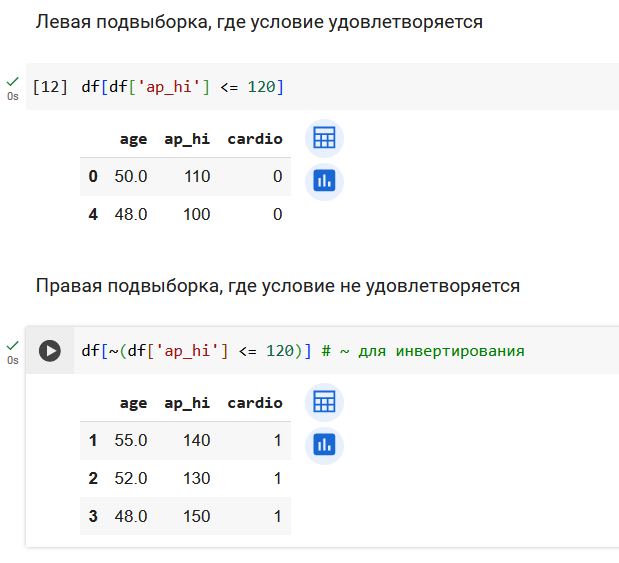Viewport: 619px width, 563px height.
Task: Click the age column header in first table
Action: point(133,139)
